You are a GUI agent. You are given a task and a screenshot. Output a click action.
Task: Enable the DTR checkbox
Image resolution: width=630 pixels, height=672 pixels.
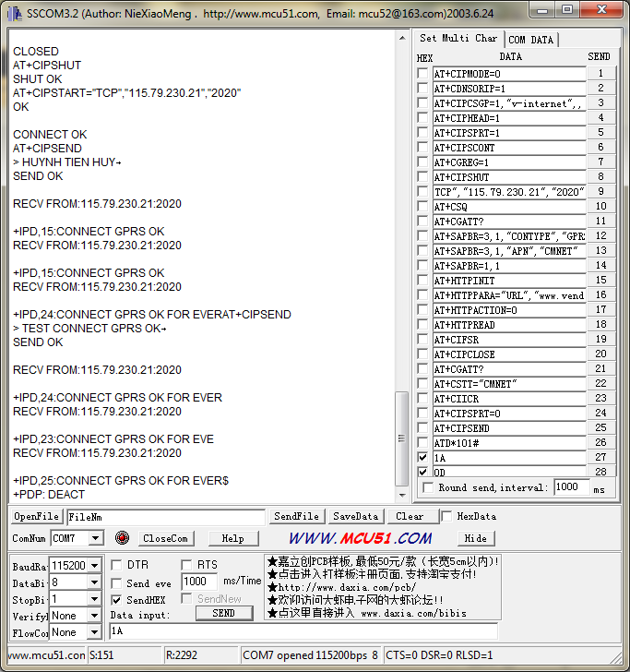pyautogui.click(x=116, y=565)
